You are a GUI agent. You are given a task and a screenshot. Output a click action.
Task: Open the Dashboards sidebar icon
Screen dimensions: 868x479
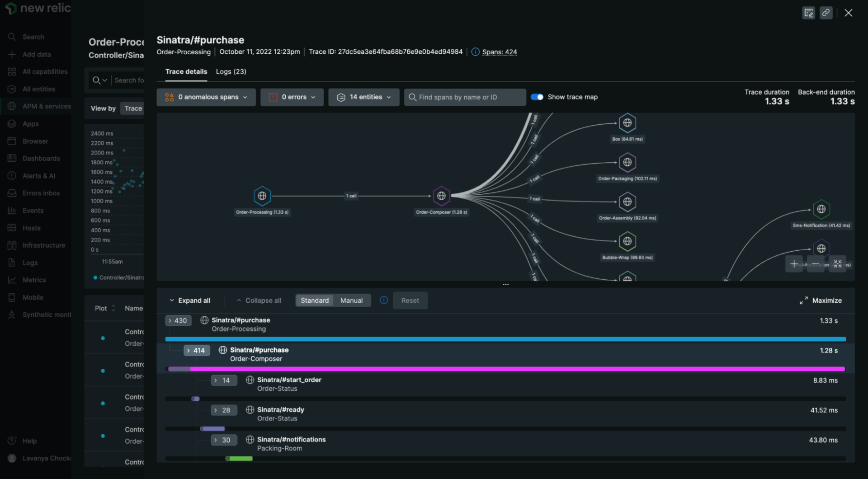pyautogui.click(x=12, y=158)
